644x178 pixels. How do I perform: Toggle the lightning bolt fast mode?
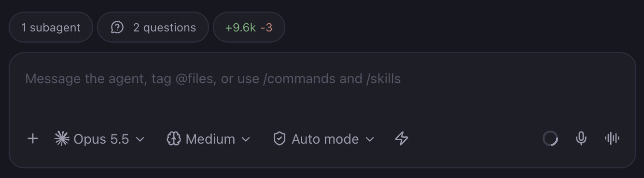coord(402,139)
